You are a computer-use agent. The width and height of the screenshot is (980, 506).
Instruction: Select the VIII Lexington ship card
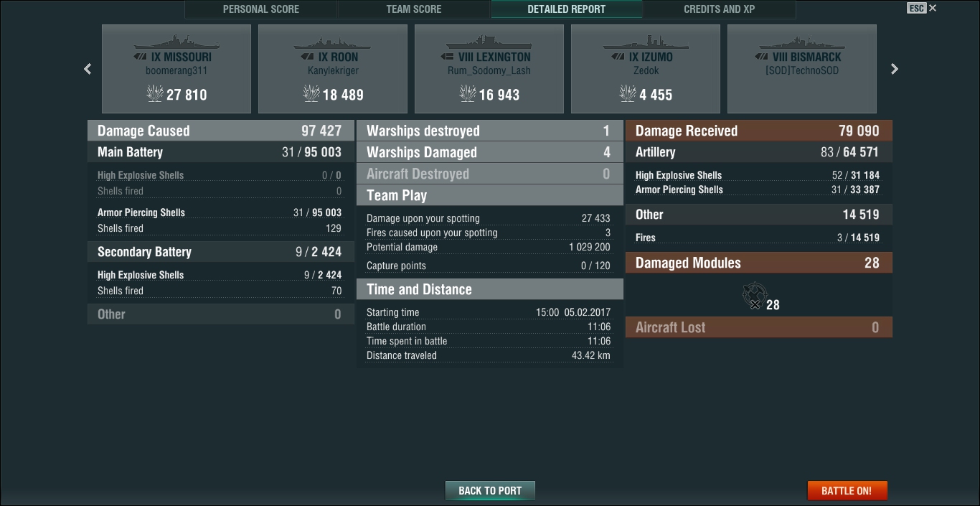(489, 69)
